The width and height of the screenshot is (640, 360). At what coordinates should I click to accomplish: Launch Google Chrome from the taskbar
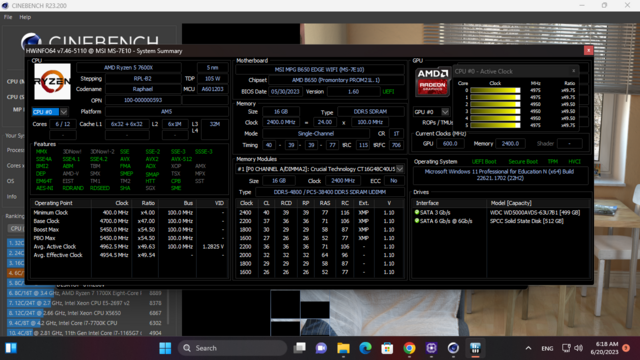[409, 348]
